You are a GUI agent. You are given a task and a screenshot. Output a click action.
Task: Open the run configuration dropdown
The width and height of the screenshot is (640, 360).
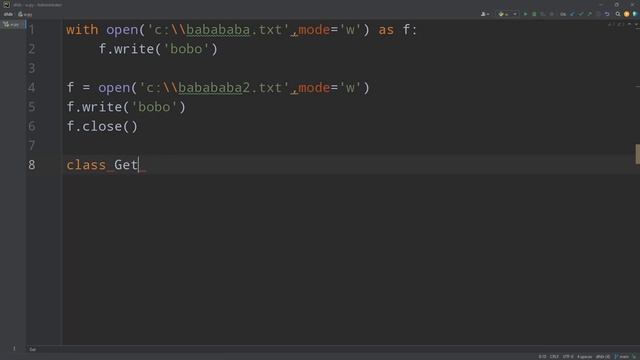508,14
